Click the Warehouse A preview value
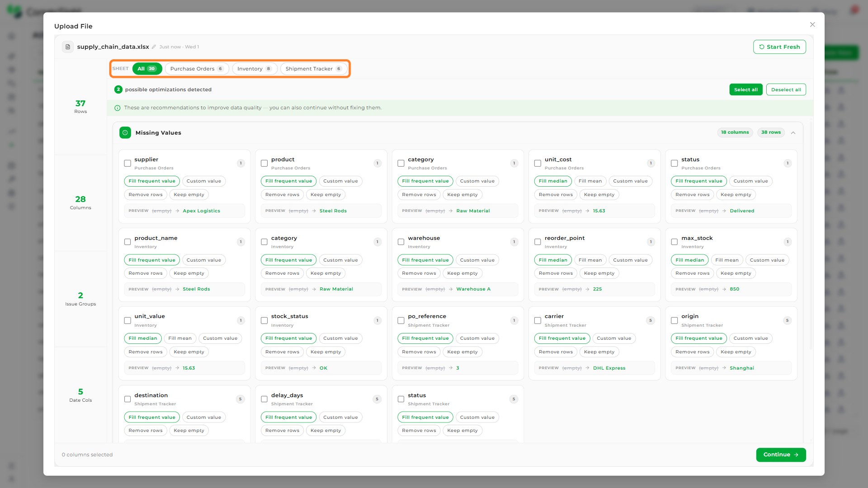The width and height of the screenshot is (868, 488). click(473, 289)
